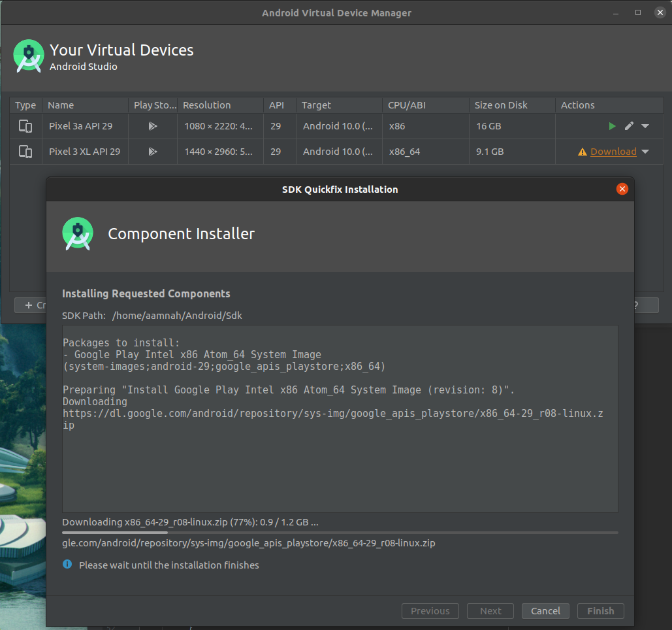Click the 16 GB size cell
Screen dimensions: 672x630
(x=512, y=126)
